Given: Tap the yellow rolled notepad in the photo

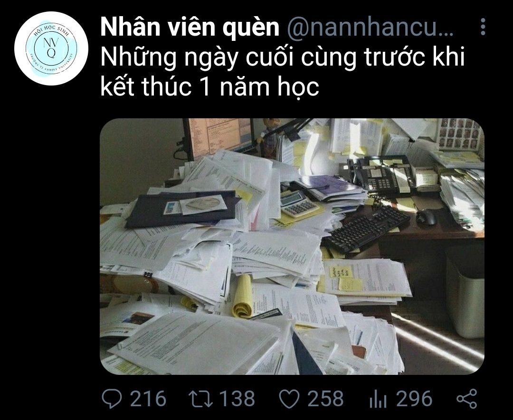Looking at the screenshot, I should (243, 296).
